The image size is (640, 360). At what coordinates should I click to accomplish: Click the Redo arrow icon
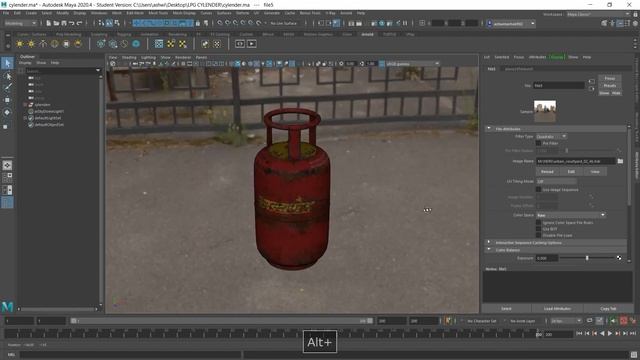(x=80, y=23)
